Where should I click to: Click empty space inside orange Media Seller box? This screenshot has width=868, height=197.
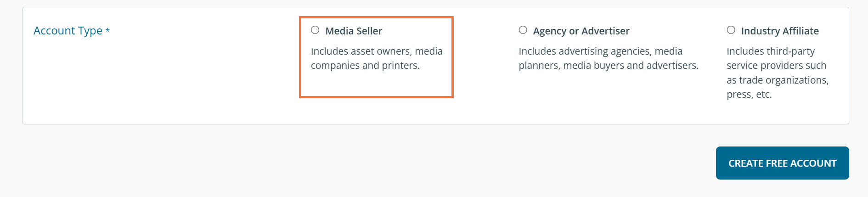pyautogui.click(x=377, y=85)
